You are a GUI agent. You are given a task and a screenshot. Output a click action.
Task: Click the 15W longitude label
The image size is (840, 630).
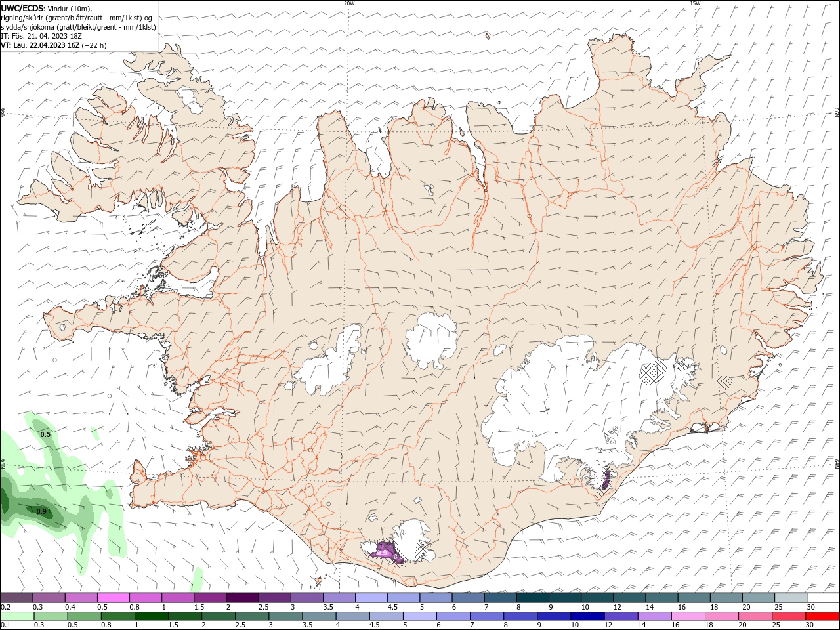695,3
